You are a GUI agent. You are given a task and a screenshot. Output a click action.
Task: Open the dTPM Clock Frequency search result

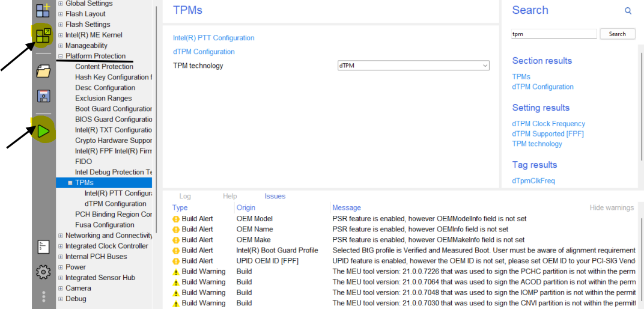548,124
